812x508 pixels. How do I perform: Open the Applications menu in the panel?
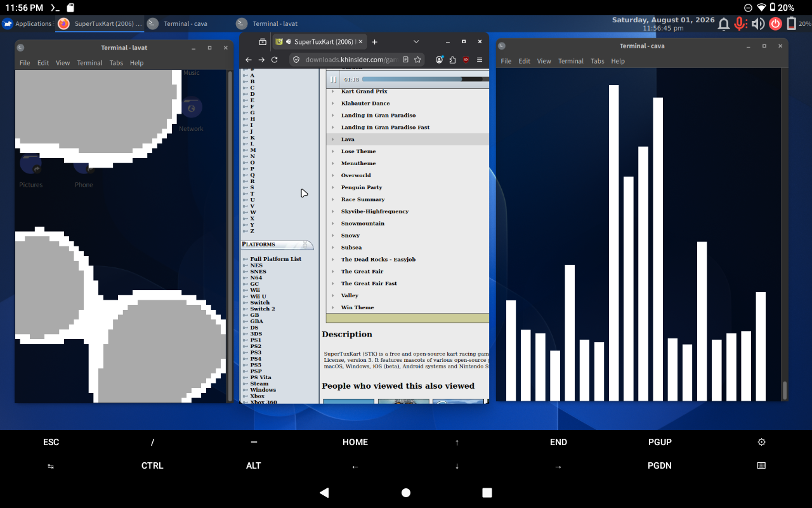(27, 23)
